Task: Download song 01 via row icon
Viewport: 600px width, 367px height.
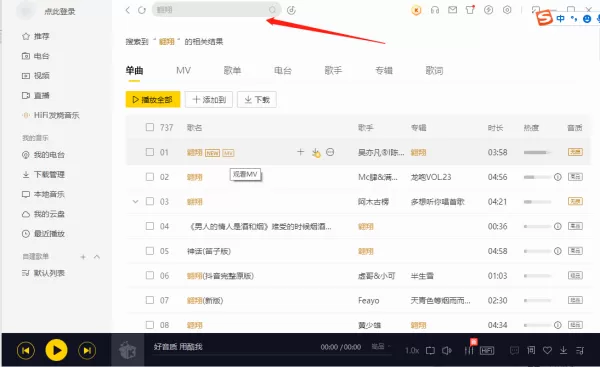Action: 316,153
